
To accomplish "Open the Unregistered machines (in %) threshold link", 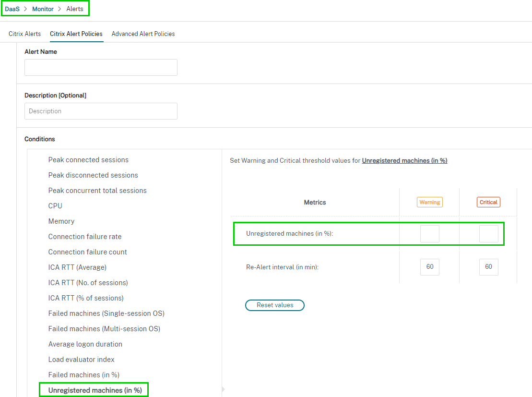I will (404, 160).
